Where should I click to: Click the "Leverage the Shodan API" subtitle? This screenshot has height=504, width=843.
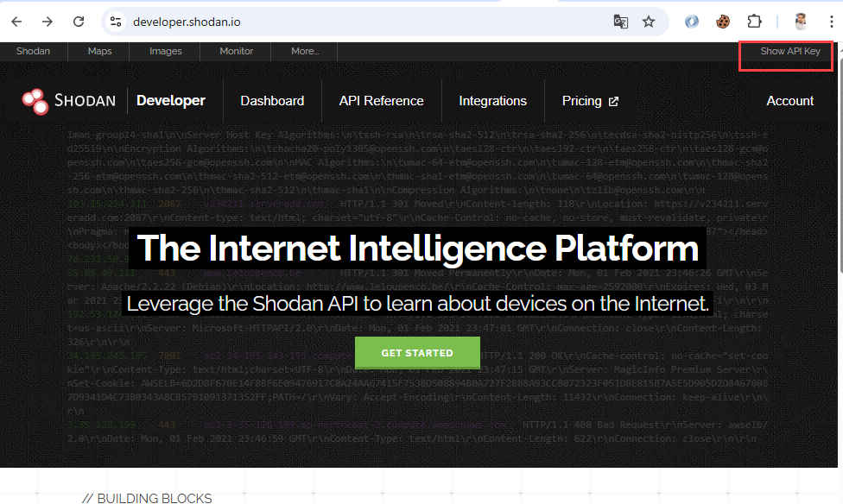(x=418, y=304)
